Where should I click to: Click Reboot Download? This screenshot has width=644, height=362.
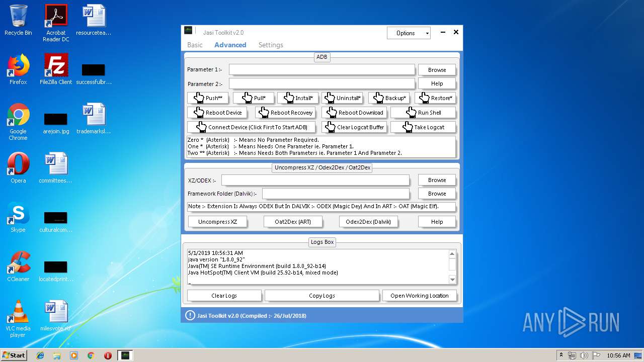[355, 113]
